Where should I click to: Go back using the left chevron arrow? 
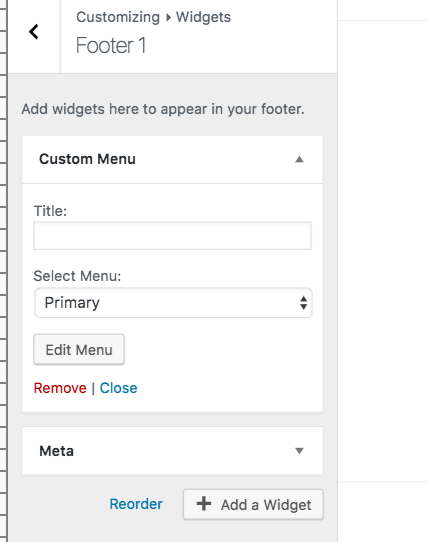[34, 32]
